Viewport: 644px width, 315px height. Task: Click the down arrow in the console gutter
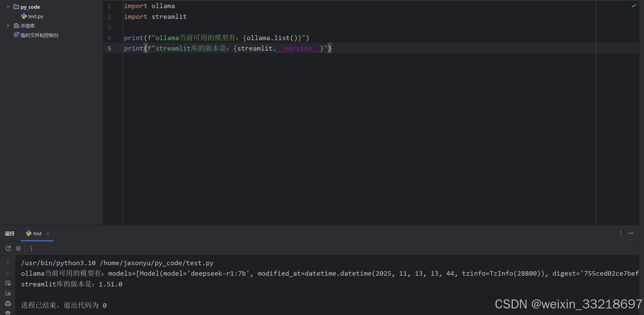click(8, 273)
